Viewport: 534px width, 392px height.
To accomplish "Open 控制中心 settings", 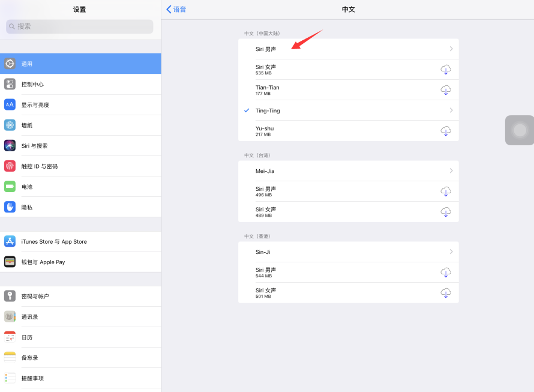I will [x=80, y=84].
